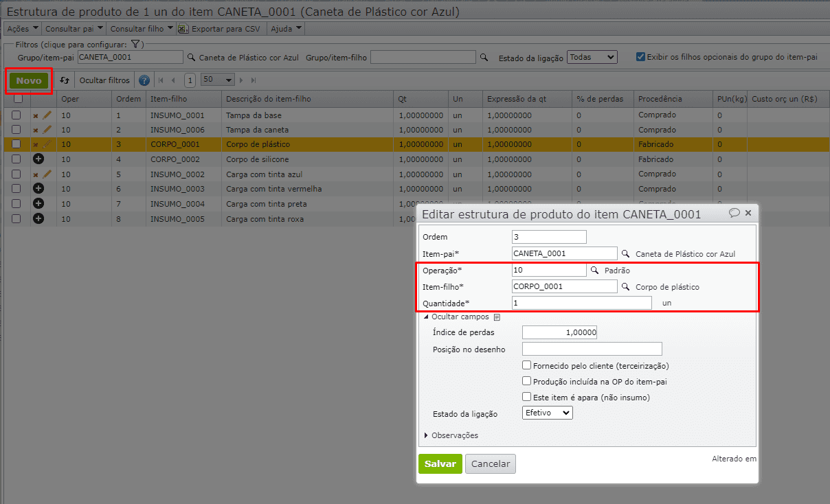Add CORPO_0002 with the plus icon
The image size is (830, 504).
(x=38, y=159)
